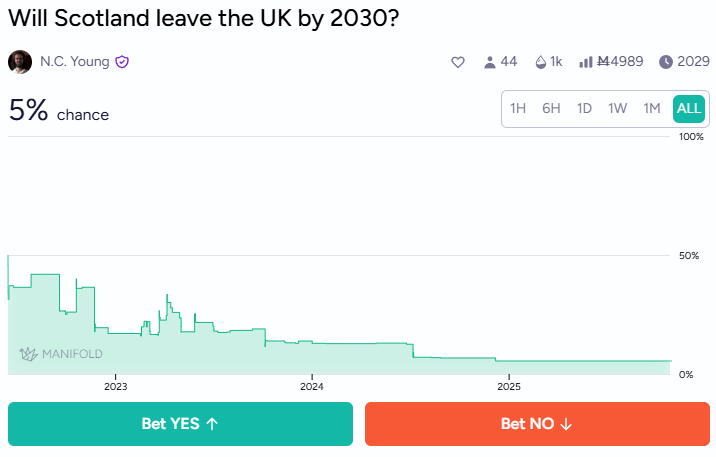Click the clock close-date icon
This screenshot has height=457, width=716.
(666, 62)
